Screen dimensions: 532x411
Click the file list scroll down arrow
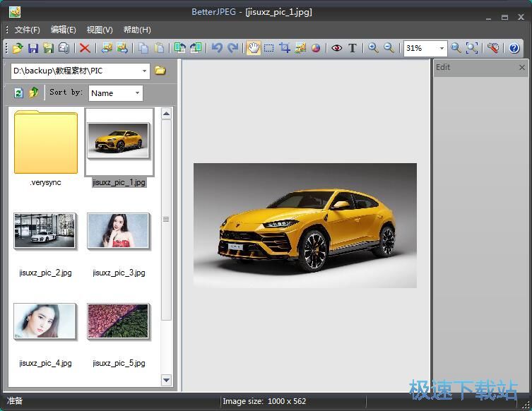pyautogui.click(x=167, y=380)
